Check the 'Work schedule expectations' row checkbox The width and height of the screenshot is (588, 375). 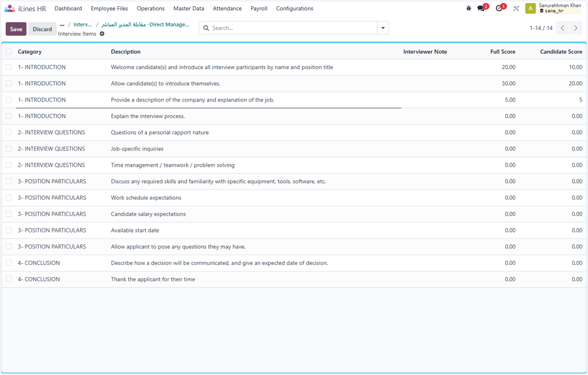pos(9,198)
